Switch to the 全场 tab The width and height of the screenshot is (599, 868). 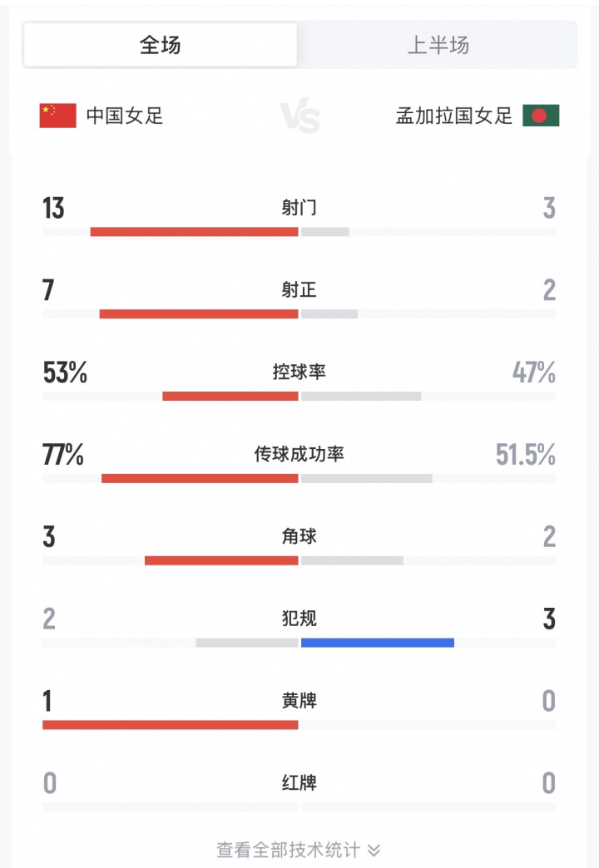[x=160, y=46]
